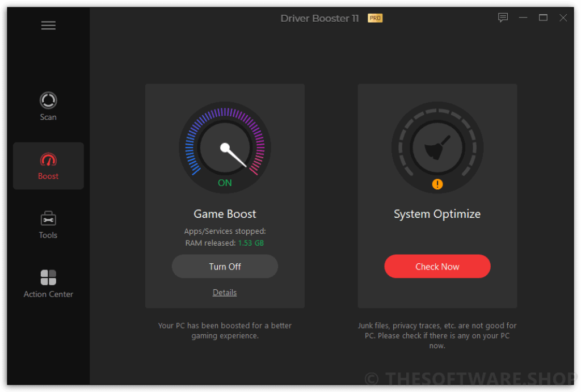Click the System Optimize broom icon
The height and width of the screenshot is (392, 581).
click(x=437, y=147)
